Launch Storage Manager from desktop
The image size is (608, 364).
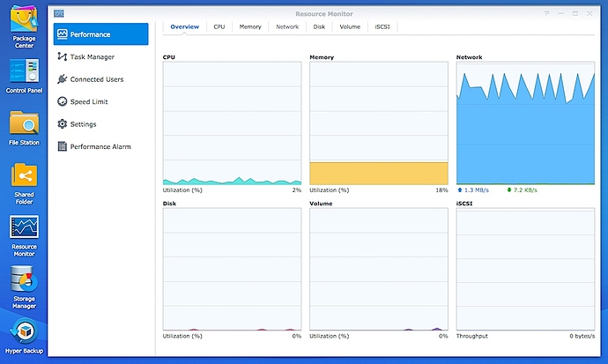(x=24, y=287)
